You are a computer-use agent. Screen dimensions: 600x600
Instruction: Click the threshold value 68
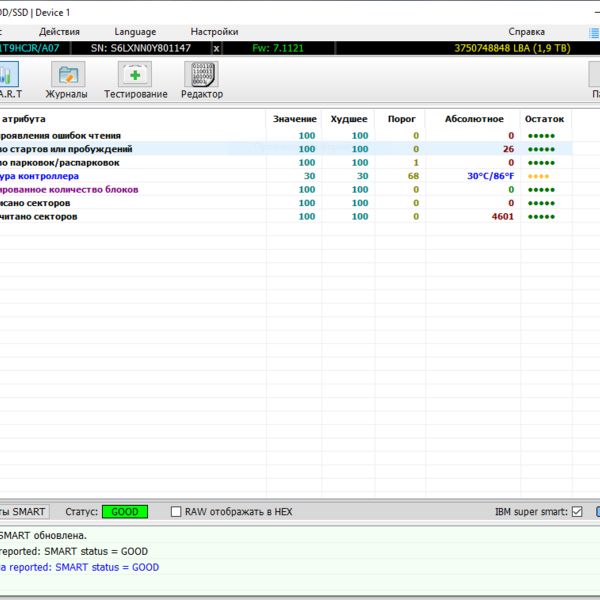pos(413,176)
